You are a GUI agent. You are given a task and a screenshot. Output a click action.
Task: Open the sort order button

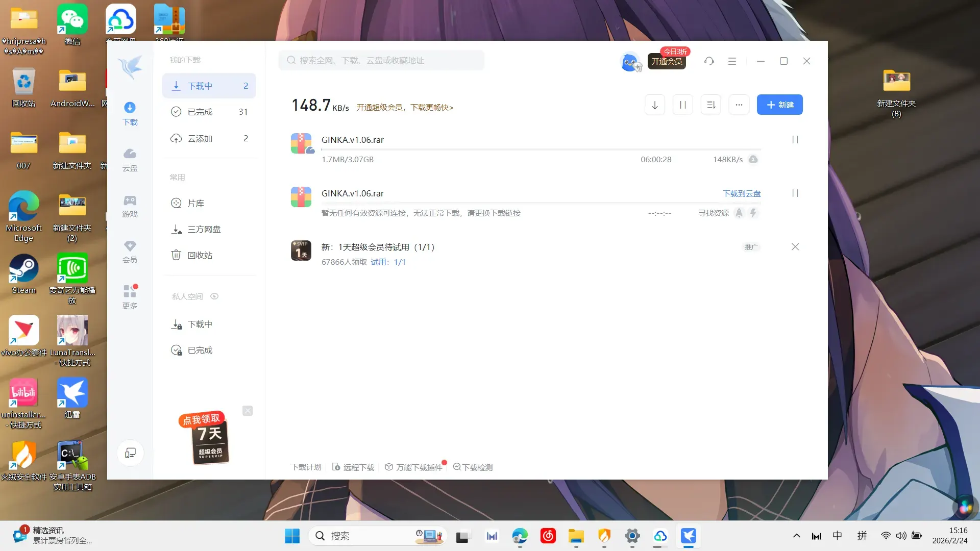pyautogui.click(x=711, y=105)
